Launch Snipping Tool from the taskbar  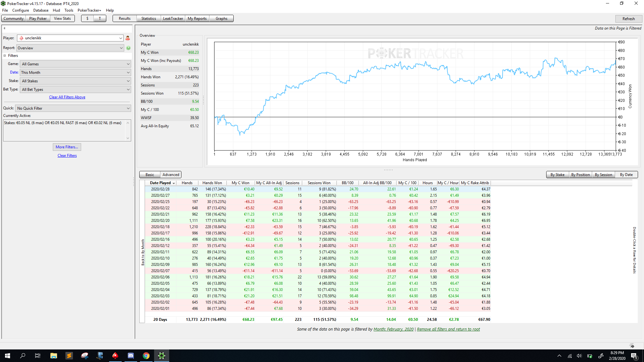85,356
